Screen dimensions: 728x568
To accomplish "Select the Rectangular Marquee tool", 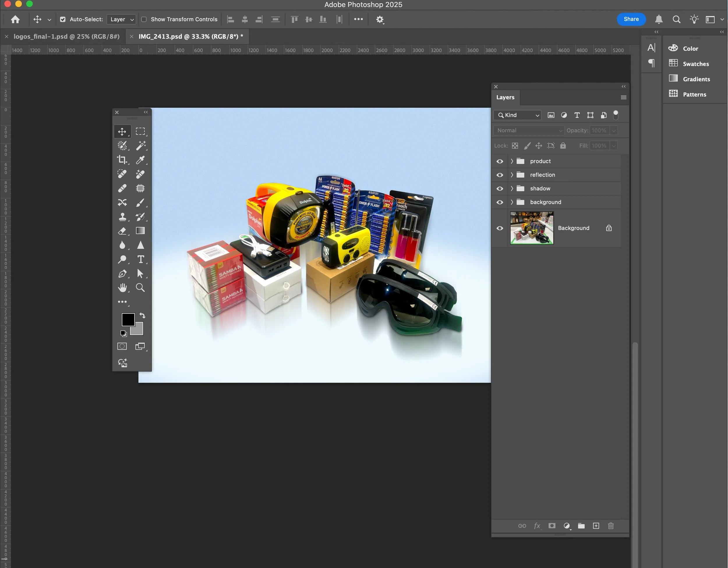I will pos(140,132).
